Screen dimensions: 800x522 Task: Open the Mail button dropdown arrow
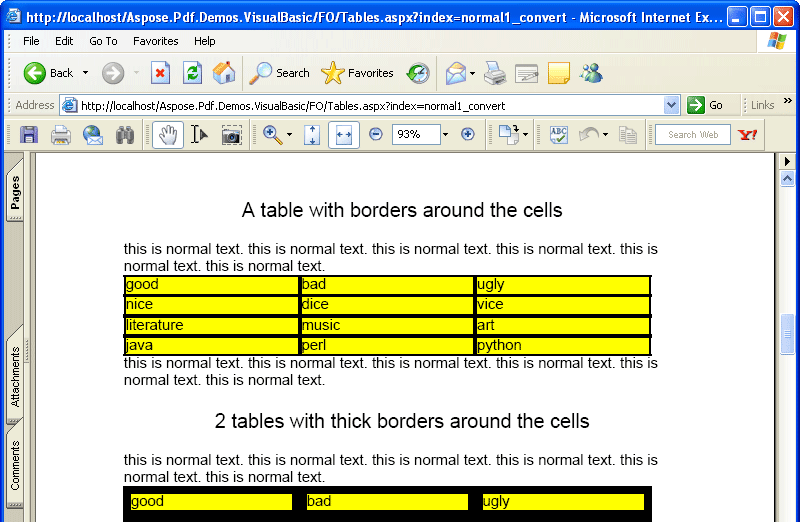pos(472,73)
